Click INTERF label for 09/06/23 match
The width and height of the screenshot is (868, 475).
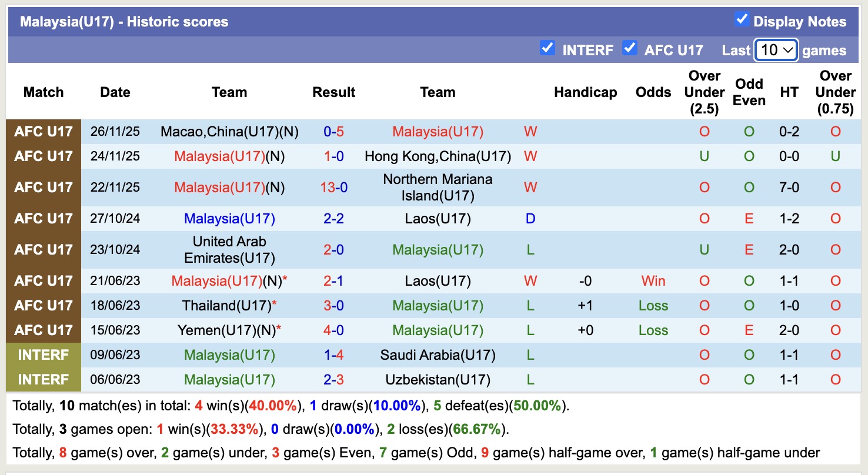44,355
